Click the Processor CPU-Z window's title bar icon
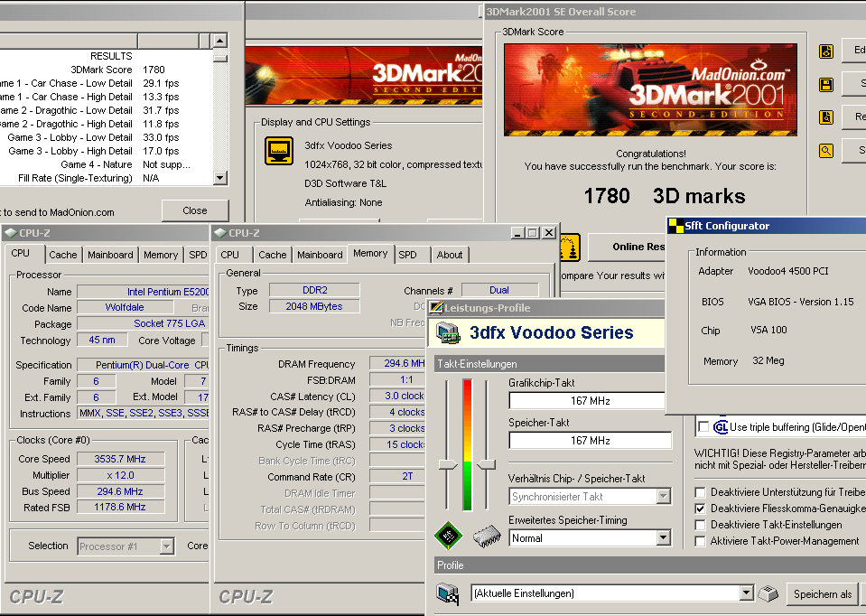The width and height of the screenshot is (866, 616). tap(11, 233)
